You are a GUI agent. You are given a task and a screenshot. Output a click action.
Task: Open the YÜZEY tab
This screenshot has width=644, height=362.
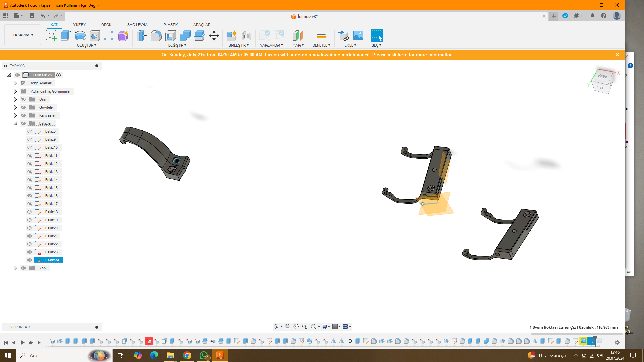point(79,25)
